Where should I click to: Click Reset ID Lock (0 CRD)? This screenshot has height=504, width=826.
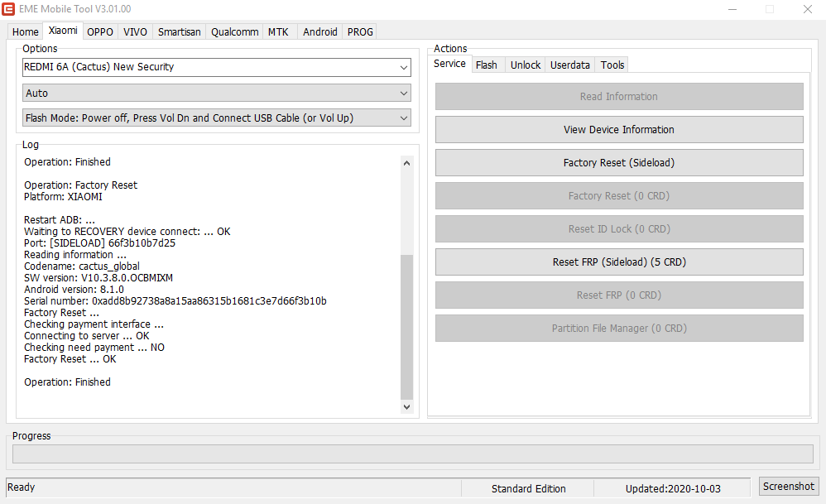pos(619,229)
